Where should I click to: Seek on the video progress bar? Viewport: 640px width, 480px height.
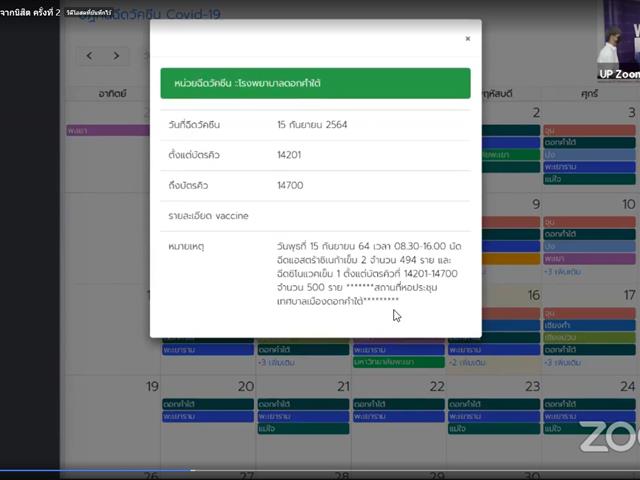[320, 470]
